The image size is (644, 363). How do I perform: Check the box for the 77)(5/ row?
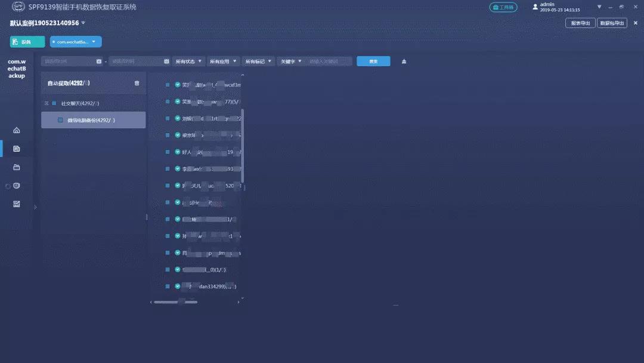[x=168, y=101]
